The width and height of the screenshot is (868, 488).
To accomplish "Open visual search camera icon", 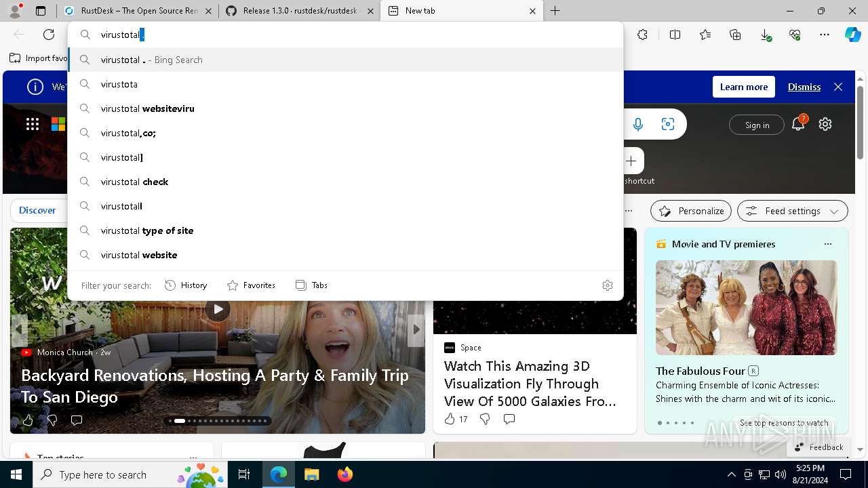I will (x=668, y=124).
